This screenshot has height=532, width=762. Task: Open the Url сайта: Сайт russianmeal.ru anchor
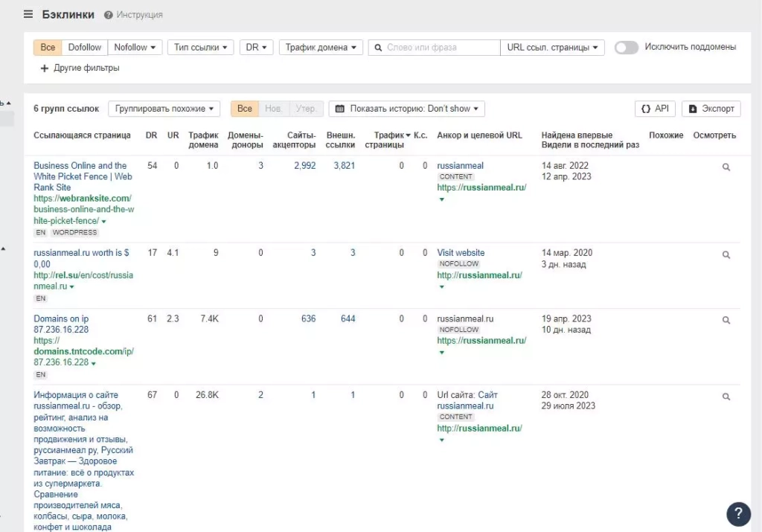[x=467, y=400]
